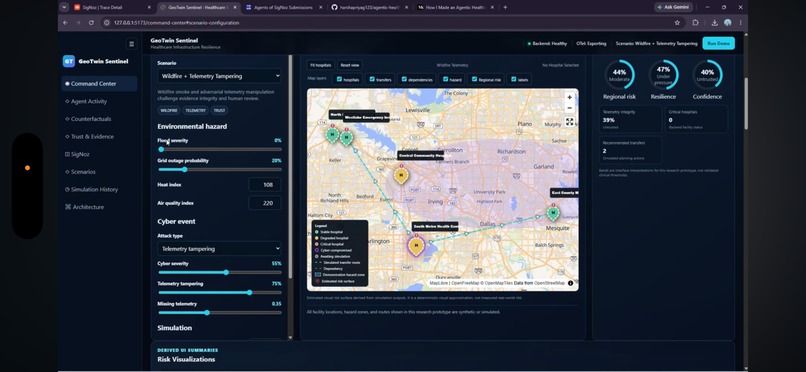This screenshot has height=372, width=806.
Task: Zoom out on the map
Action: point(569,108)
